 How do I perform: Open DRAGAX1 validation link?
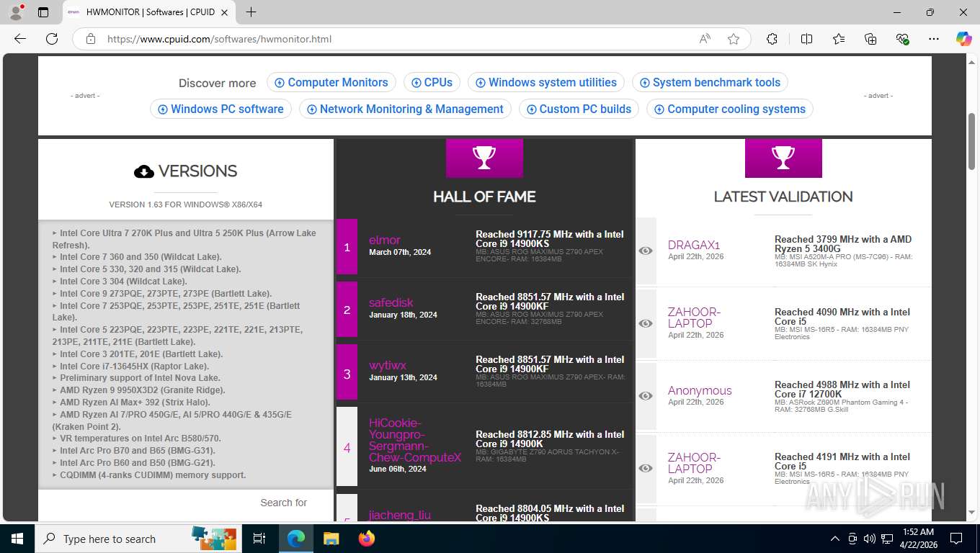click(x=693, y=245)
